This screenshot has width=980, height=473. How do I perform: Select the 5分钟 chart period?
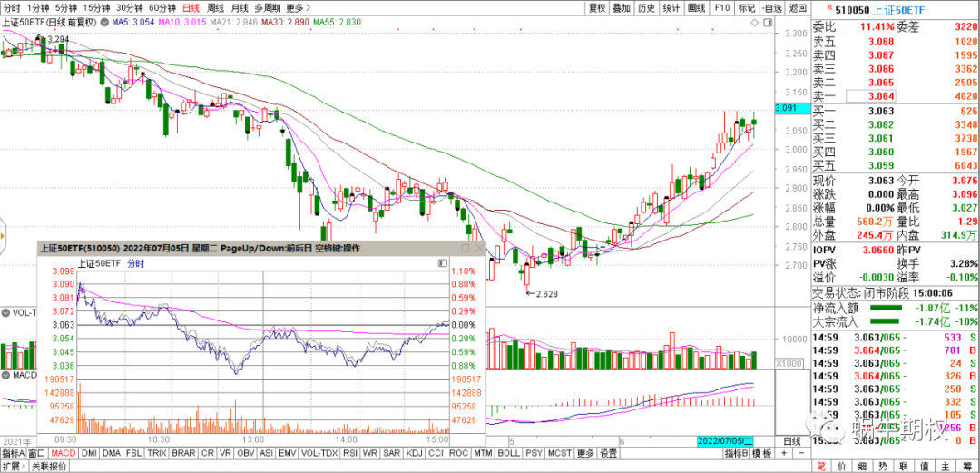64,7
